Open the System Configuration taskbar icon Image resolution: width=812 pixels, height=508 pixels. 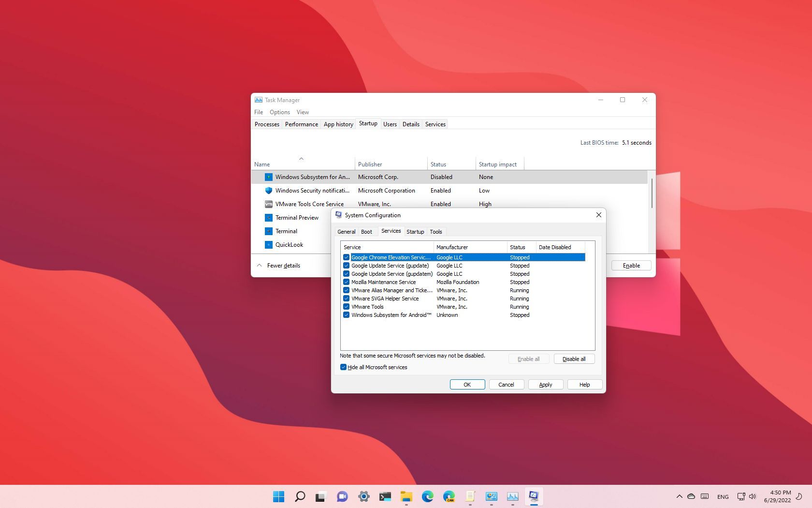(534, 496)
